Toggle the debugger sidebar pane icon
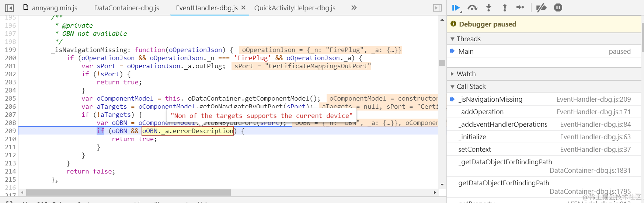Viewport: 644px width, 203px height. 437,8
